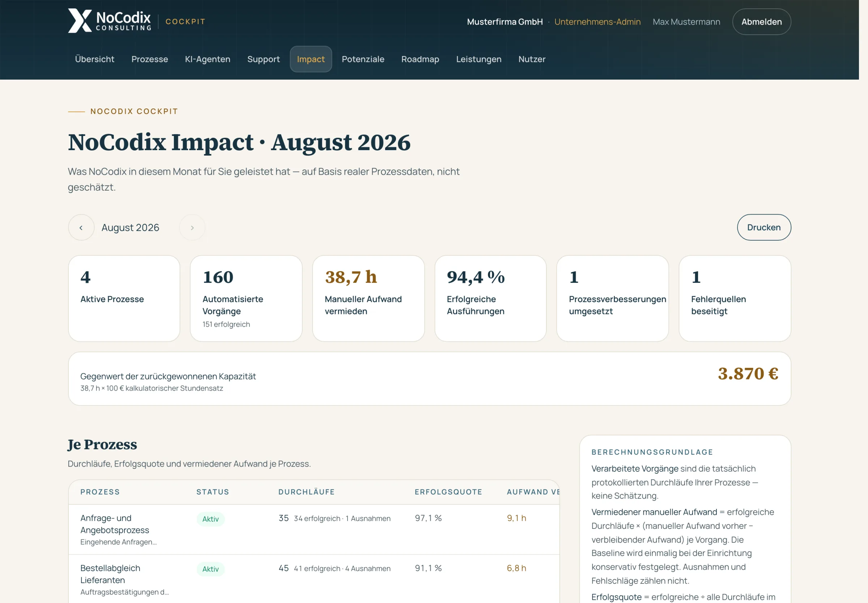Click the August 2026 month label
The image size is (868, 603).
(x=130, y=228)
